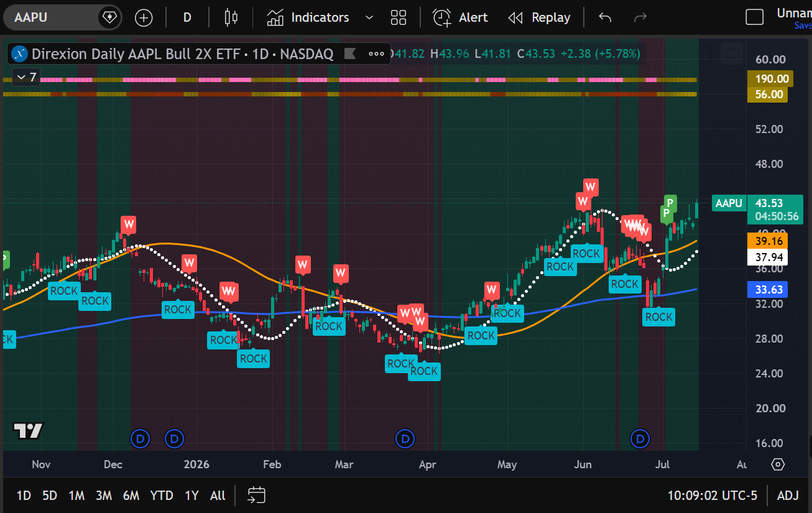Click the +2.38 (+5.78%) change value
Screen dimensions: 812x513
[600, 54]
